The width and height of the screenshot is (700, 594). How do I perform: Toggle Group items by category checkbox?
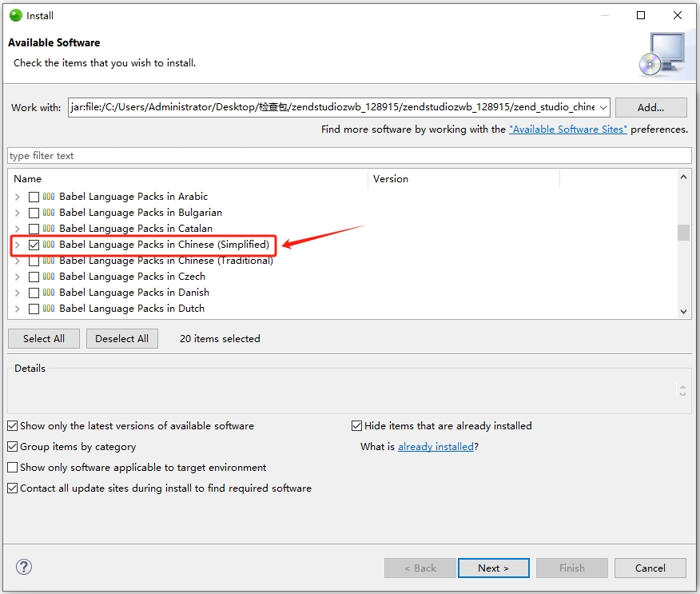(x=13, y=447)
